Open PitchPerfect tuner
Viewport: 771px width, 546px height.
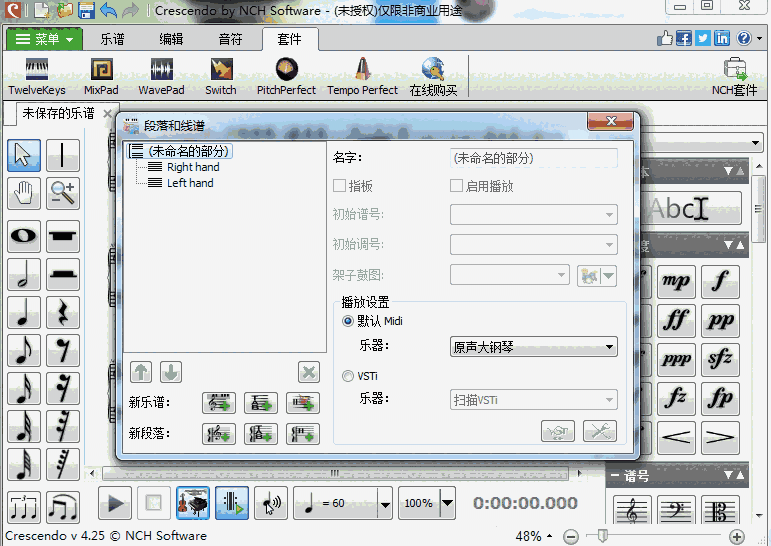pos(286,77)
